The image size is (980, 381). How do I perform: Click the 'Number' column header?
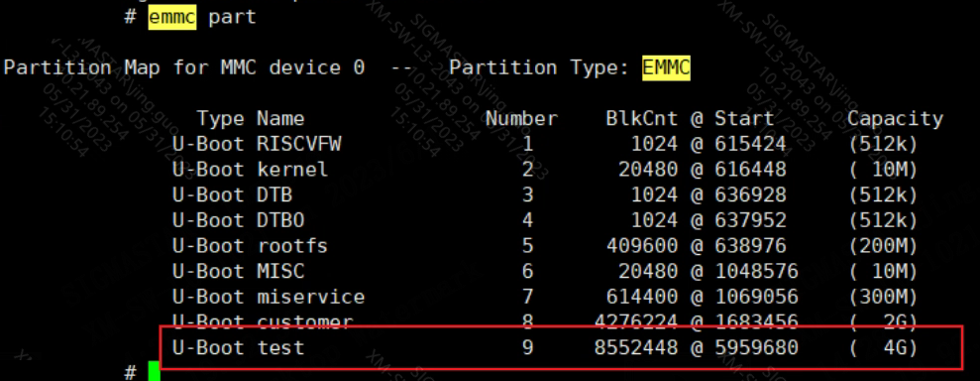click(x=521, y=119)
